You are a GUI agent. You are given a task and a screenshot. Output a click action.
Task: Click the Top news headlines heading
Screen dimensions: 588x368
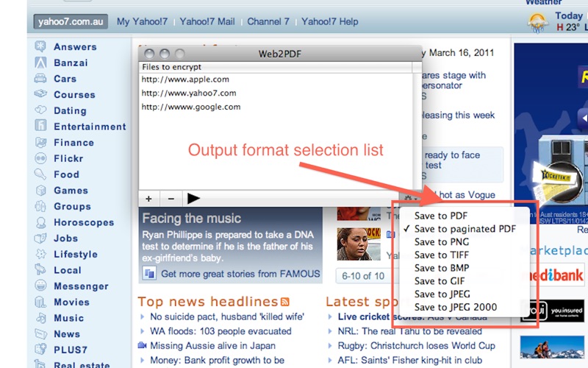(208, 302)
